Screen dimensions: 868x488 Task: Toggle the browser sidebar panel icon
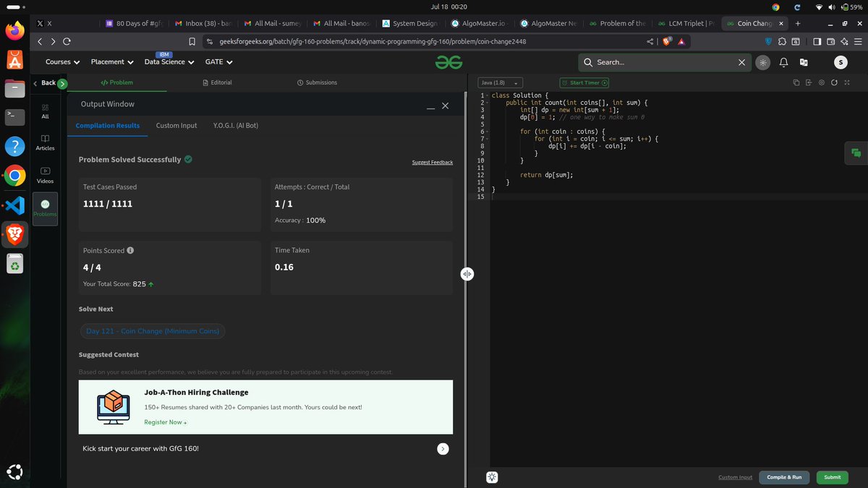tap(817, 42)
